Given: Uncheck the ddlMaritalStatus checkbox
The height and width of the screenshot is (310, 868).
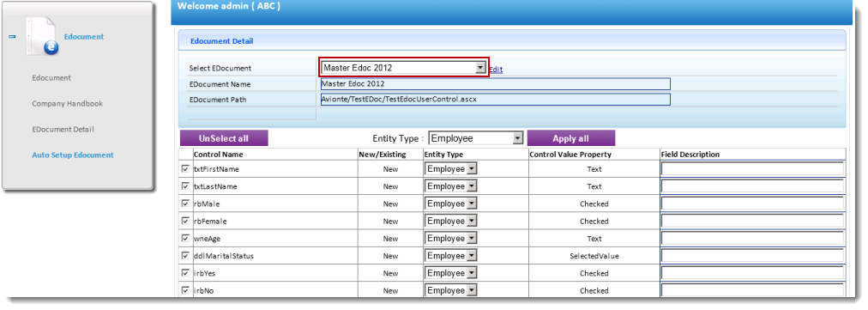Looking at the screenshot, I should tap(185, 256).
